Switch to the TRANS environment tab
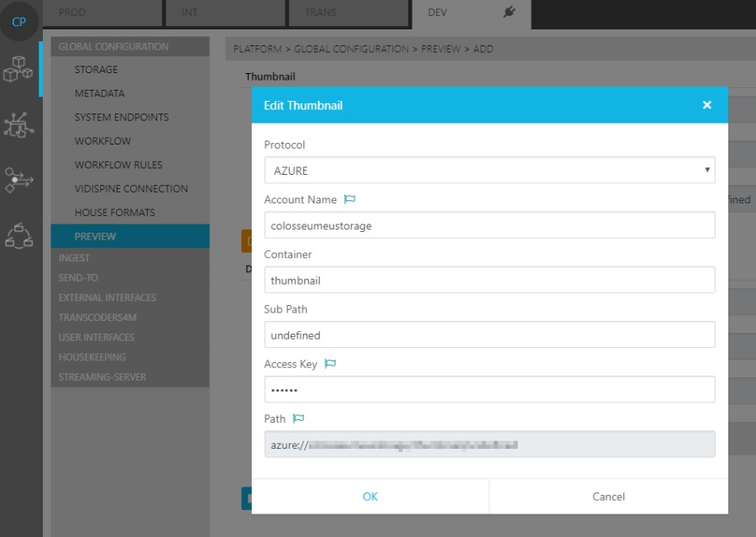 (x=320, y=13)
